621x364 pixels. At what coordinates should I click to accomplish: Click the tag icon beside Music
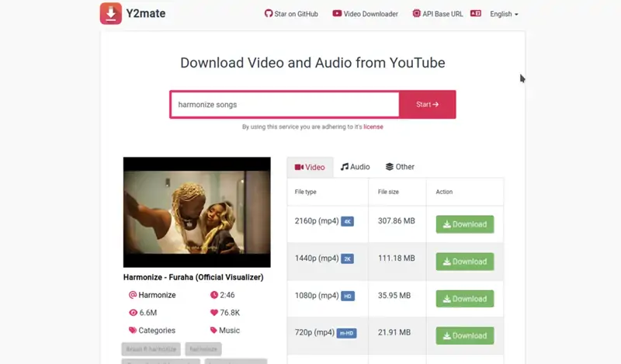[213, 330]
